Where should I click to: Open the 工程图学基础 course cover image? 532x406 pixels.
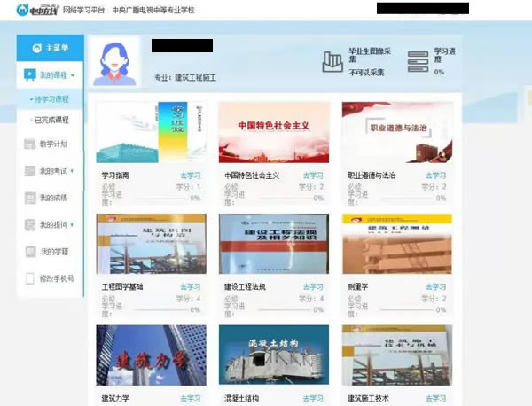(151, 244)
